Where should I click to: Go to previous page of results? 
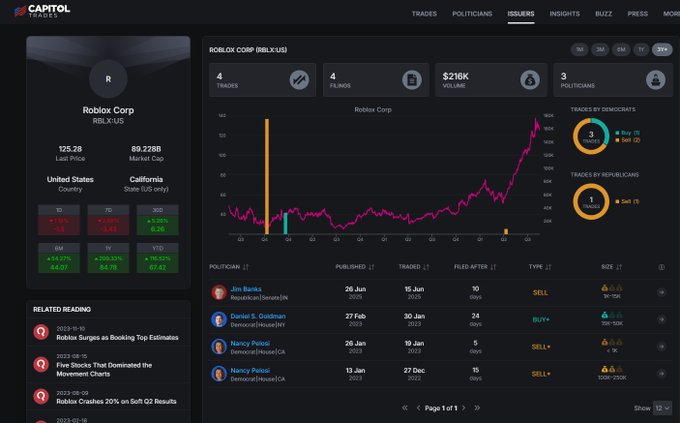[418, 408]
